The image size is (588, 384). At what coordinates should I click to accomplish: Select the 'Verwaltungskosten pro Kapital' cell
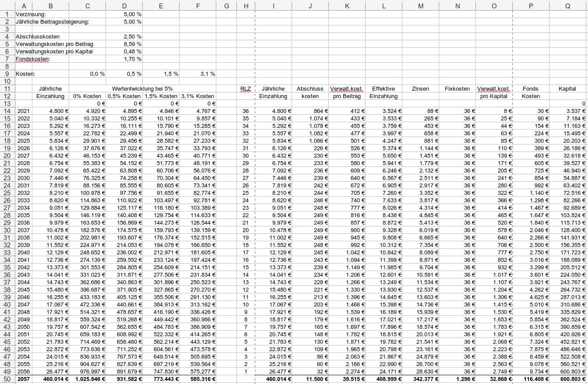coord(53,51)
